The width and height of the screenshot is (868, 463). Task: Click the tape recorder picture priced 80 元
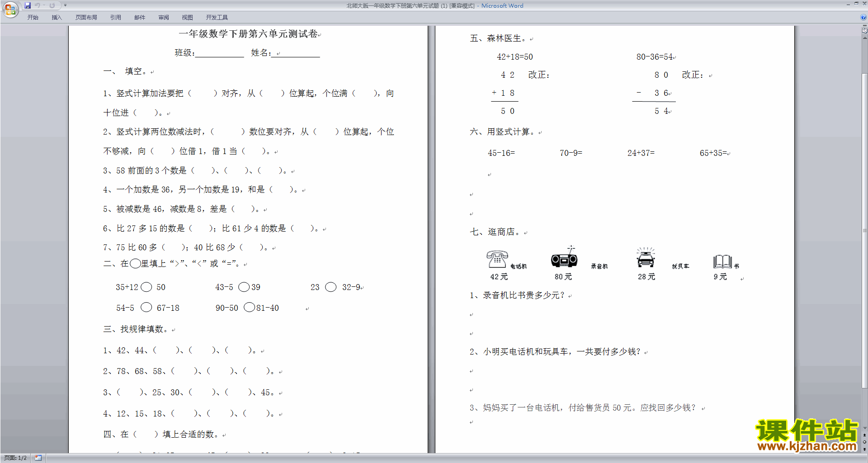pyautogui.click(x=564, y=257)
